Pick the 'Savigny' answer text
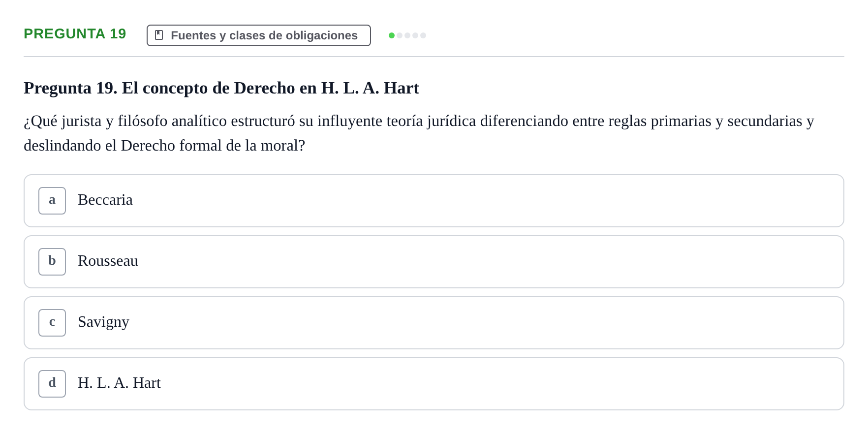Viewport: 868px width, 434px height. (103, 322)
